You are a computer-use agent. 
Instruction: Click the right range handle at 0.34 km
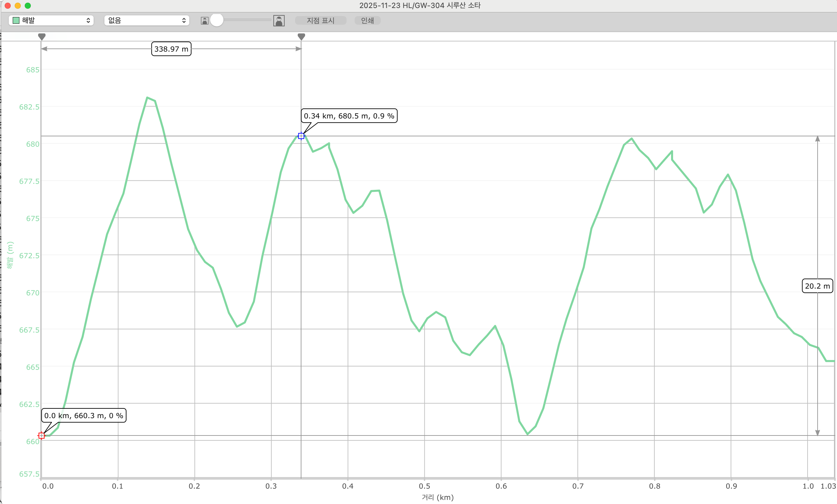coord(301,37)
